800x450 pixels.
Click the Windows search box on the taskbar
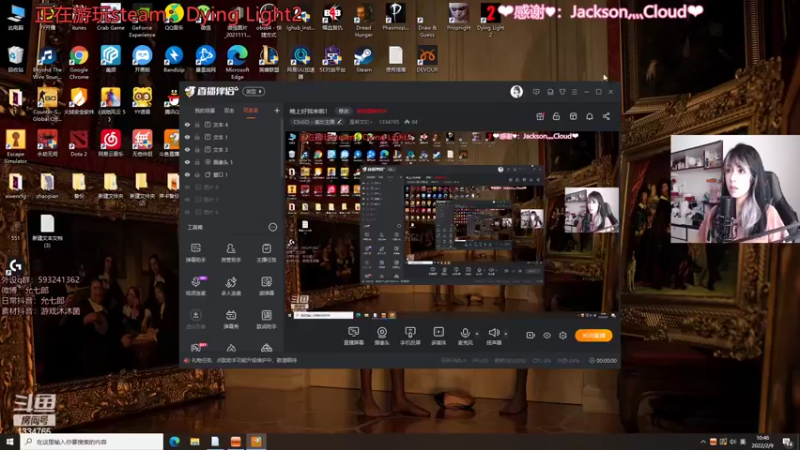coord(92,441)
